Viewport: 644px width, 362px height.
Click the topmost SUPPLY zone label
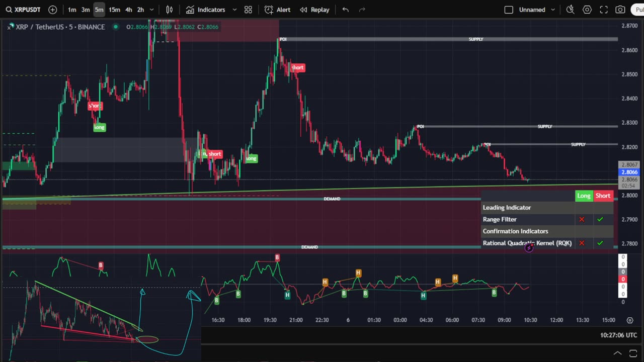coord(476,39)
